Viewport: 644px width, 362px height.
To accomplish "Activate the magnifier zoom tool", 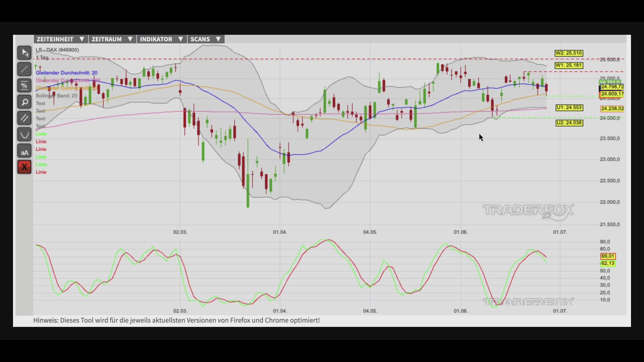I will tap(24, 102).
